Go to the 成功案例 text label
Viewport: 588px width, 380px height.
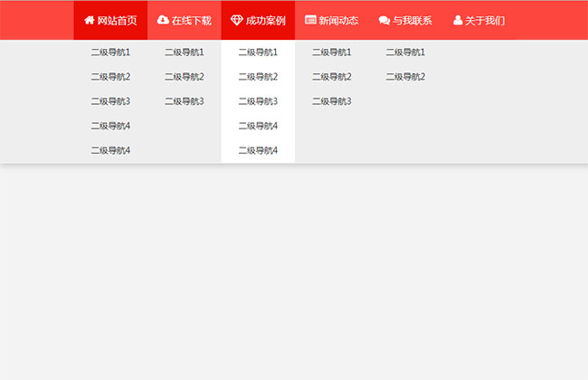[265, 20]
